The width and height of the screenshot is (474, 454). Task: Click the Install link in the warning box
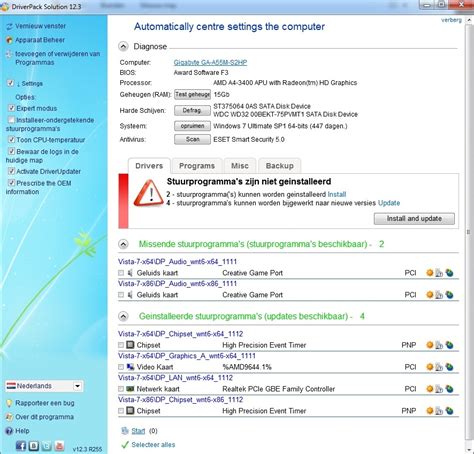pyautogui.click(x=337, y=194)
